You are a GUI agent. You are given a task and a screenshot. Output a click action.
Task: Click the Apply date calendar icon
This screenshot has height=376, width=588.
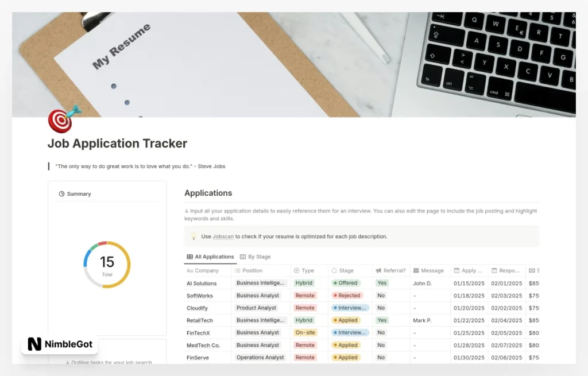457,270
